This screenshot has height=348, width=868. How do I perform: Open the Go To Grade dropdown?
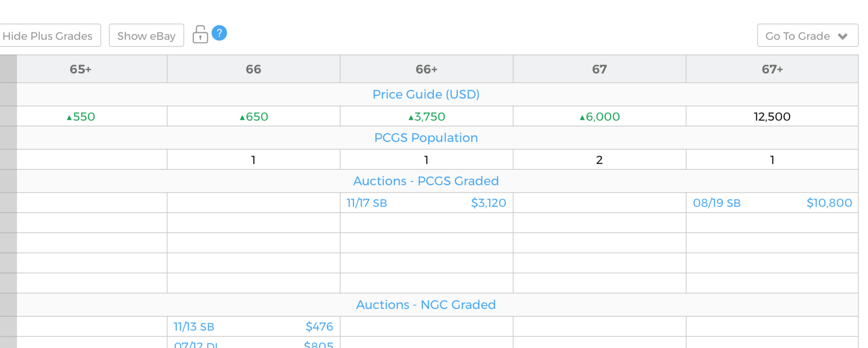[807, 36]
